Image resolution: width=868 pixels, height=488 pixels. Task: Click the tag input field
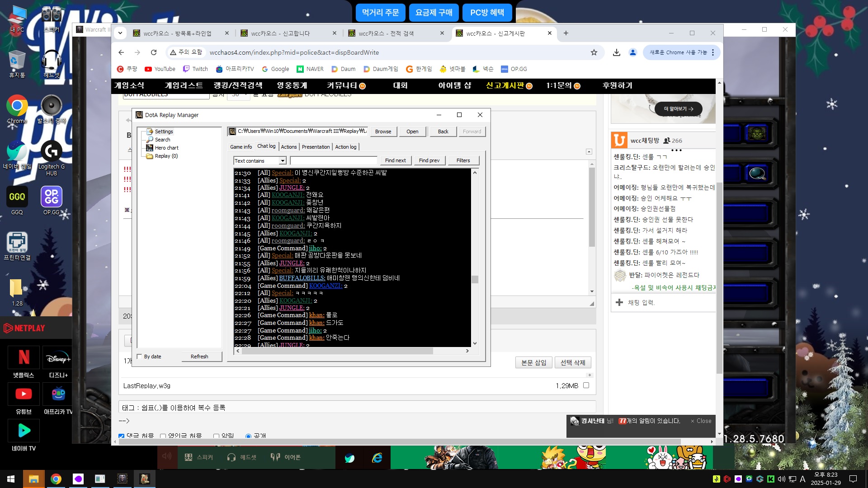pyautogui.click(x=357, y=408)
